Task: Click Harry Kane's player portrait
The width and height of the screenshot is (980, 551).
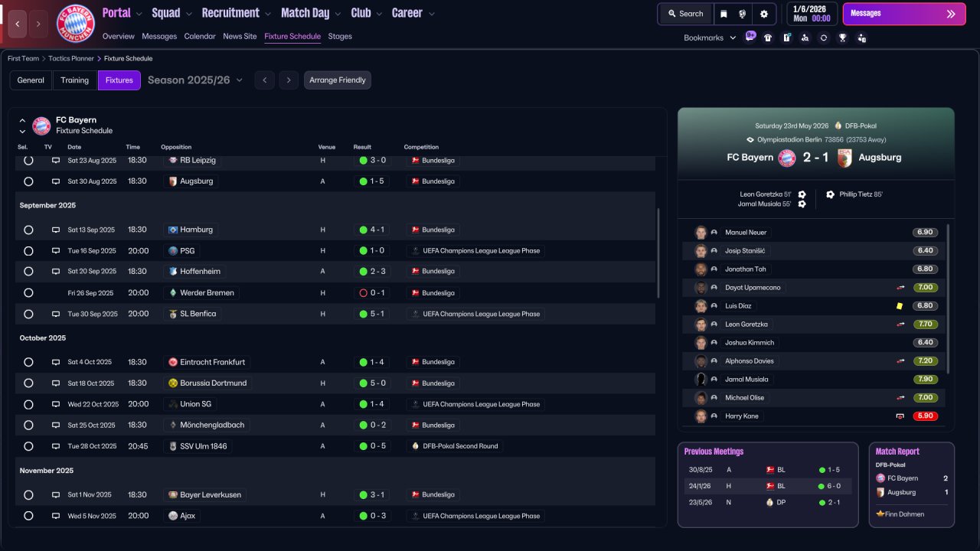Action: coord(701,416)
